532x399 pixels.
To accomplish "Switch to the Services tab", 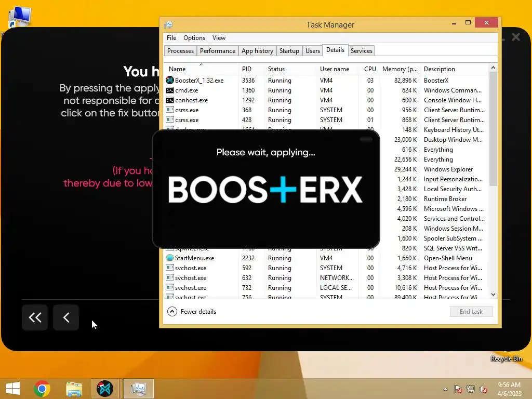I will pyautogui.click(x=362, y=50).
